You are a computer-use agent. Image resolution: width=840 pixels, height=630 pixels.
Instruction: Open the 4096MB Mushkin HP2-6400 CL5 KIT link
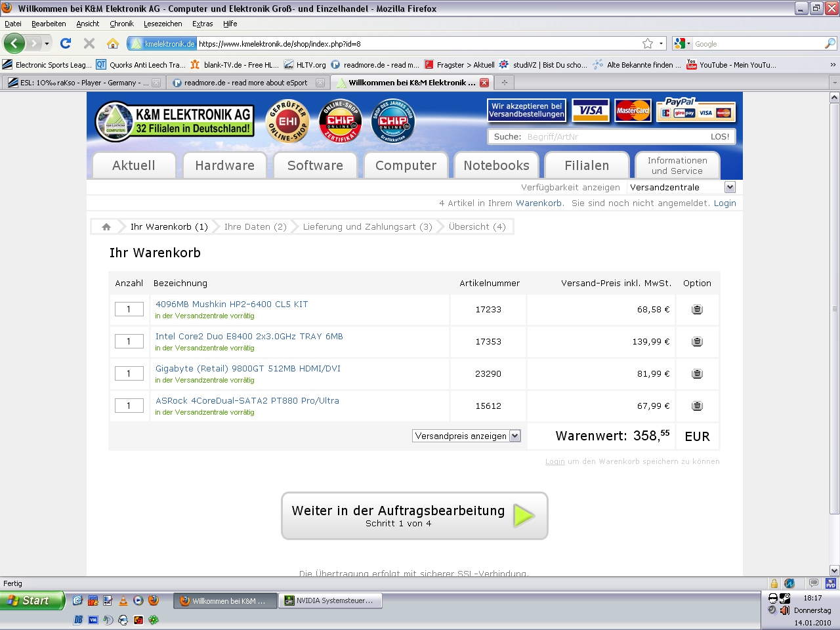pyautogui.click(x=232, y=304)
